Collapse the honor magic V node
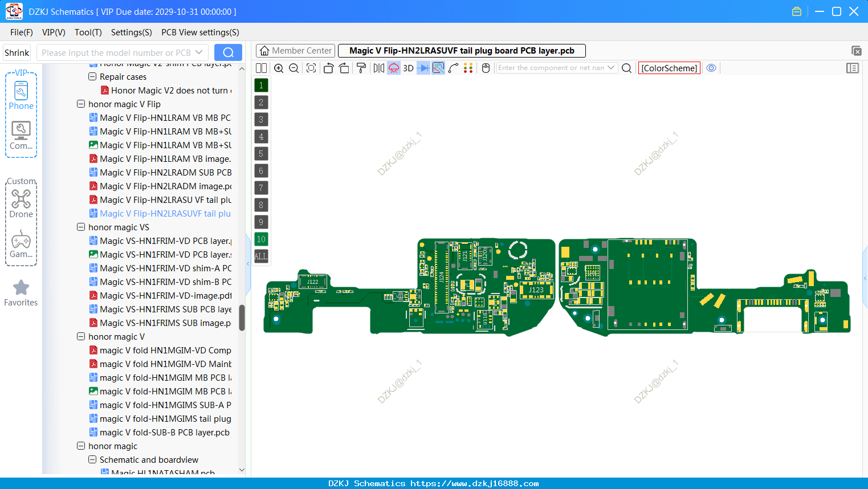 pyautogui.click(x=81, y=336)
